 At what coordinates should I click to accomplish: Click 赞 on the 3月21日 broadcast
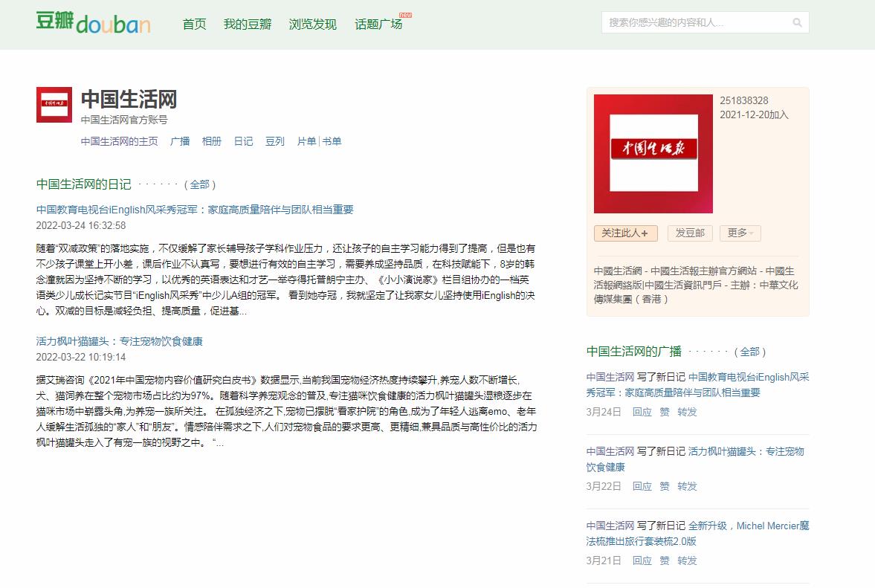pyautogui.click(x=665, y=560)
